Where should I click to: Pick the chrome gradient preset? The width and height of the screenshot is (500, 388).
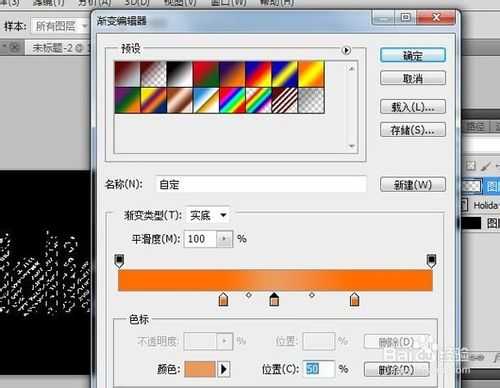(x=206, y=100)
